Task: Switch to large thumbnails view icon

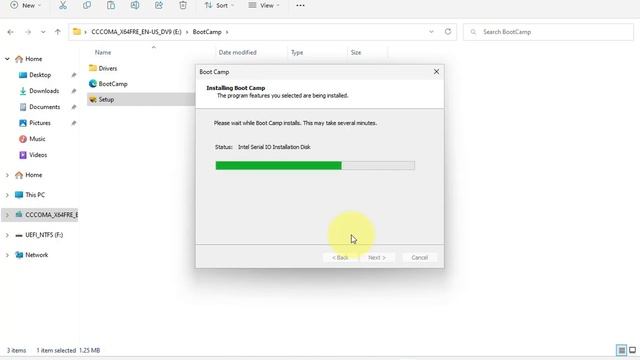Action: coord(633,350)
